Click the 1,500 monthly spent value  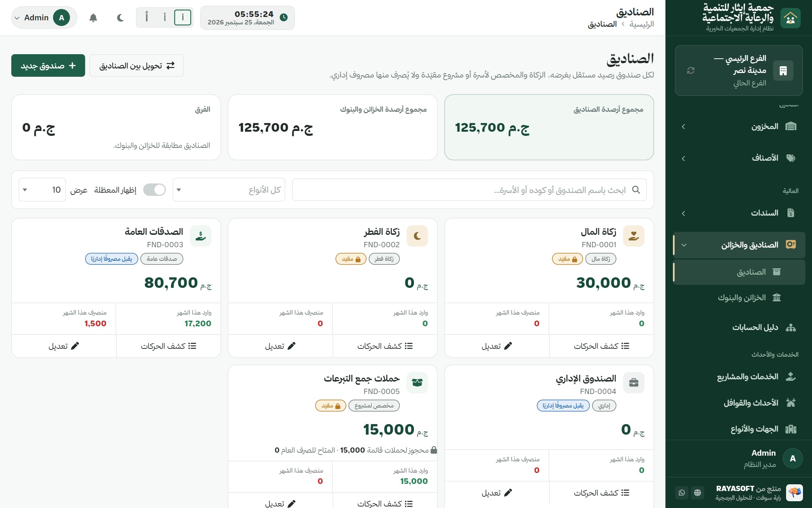[95, 323]
